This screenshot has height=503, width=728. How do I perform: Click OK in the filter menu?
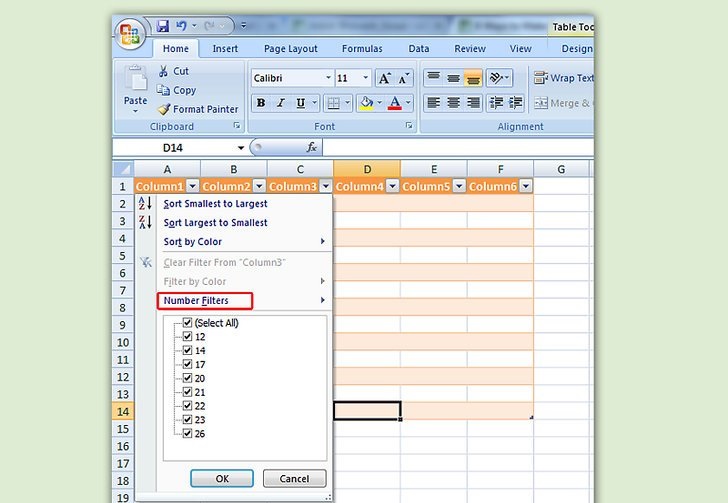222,478
